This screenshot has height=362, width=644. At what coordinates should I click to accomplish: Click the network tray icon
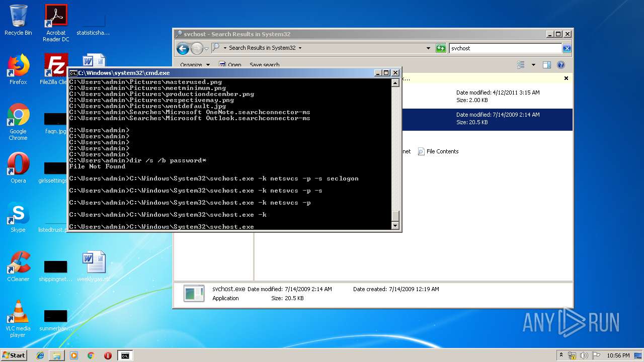click(572, 355)
